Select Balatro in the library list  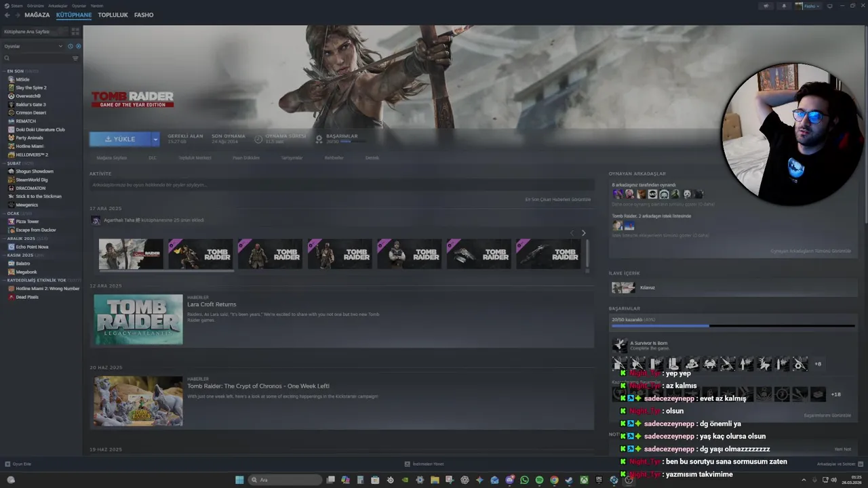pyautogui.click(x=22, y=264)
